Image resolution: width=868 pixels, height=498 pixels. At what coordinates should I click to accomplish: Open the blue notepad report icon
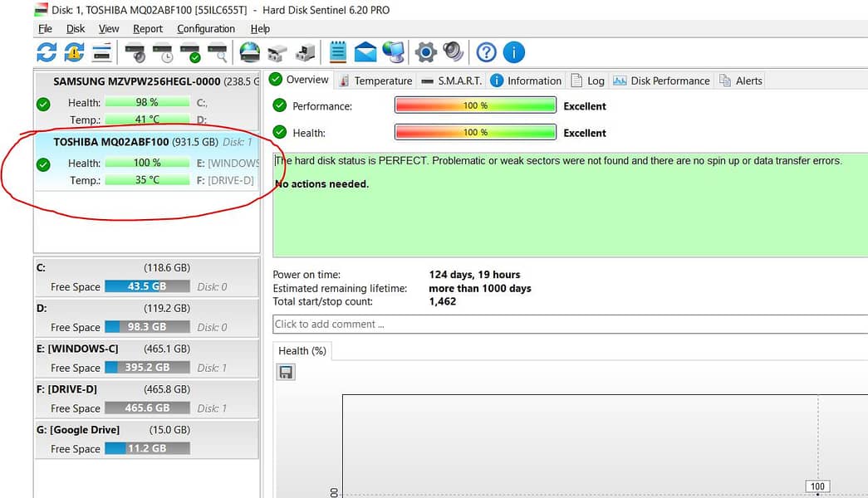tap(338, 52)
